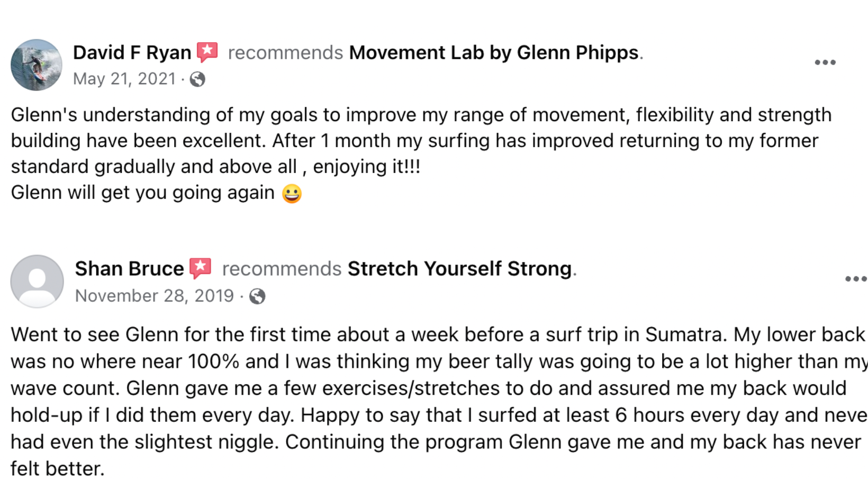868x489 pixels.
Task: Open the three-dot options menu on Shan's review
Action: click(x=856, y=279)
